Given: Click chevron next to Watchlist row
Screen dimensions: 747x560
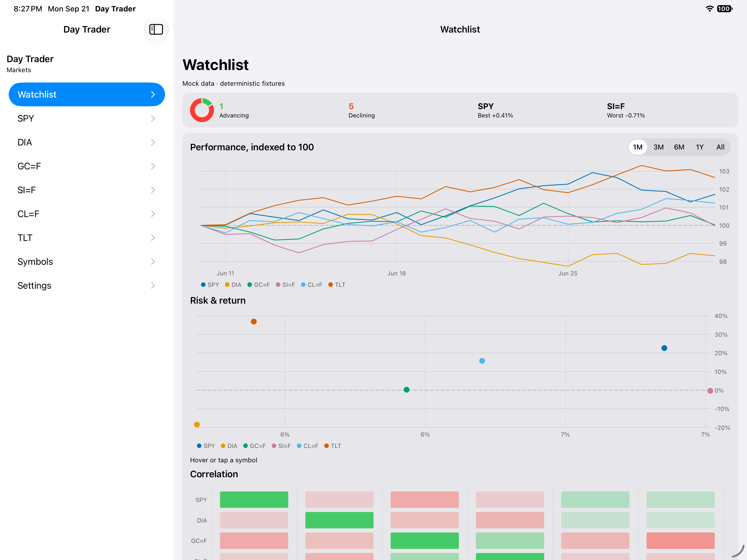Looking at the screenshot, I should pos(153,94).
